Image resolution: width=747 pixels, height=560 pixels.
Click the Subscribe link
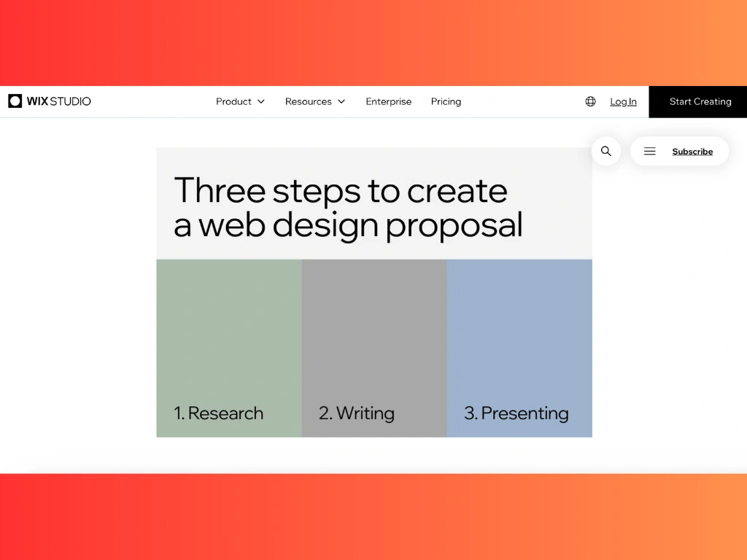[x=692, y=152]
